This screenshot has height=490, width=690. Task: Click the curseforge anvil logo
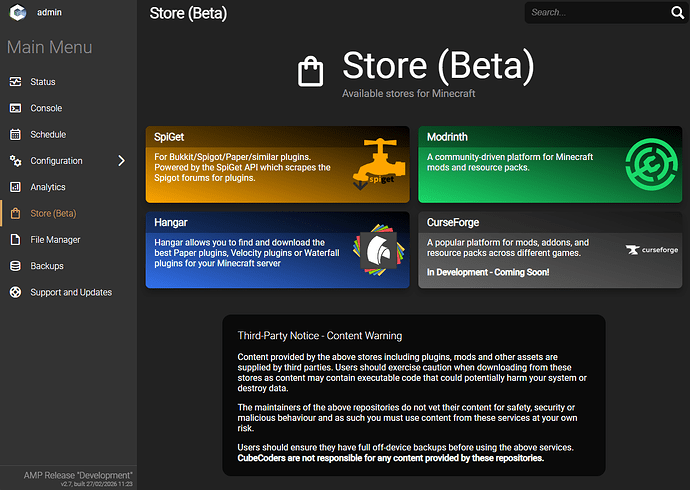point(652,250)
